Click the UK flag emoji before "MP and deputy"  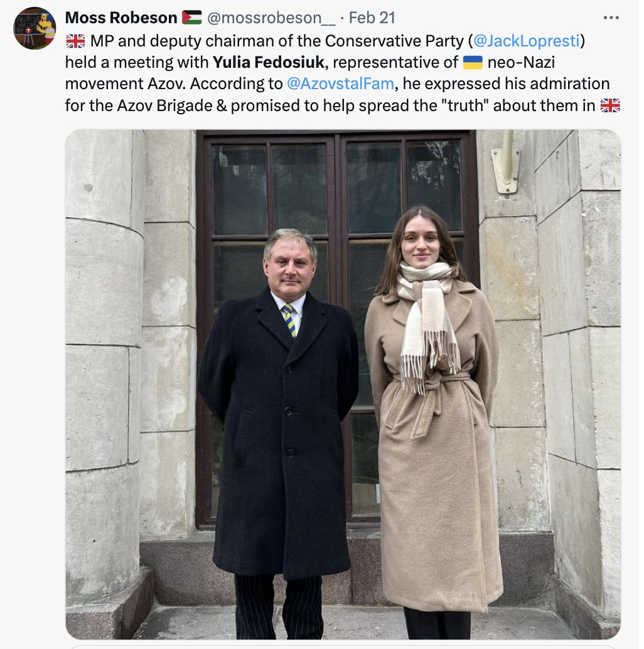click(x=75, y=41)
